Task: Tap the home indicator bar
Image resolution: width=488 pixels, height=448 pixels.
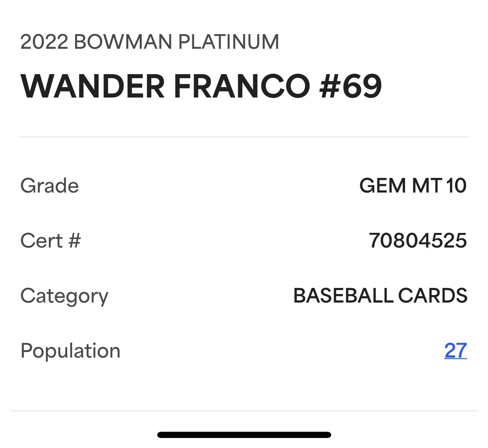Action: point(244,435)
